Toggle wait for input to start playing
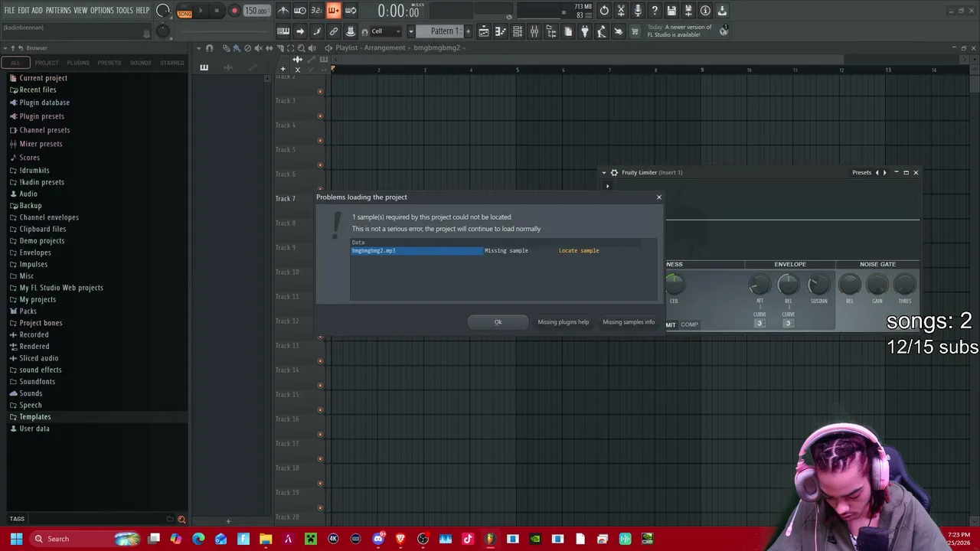 tap(299, 11)
